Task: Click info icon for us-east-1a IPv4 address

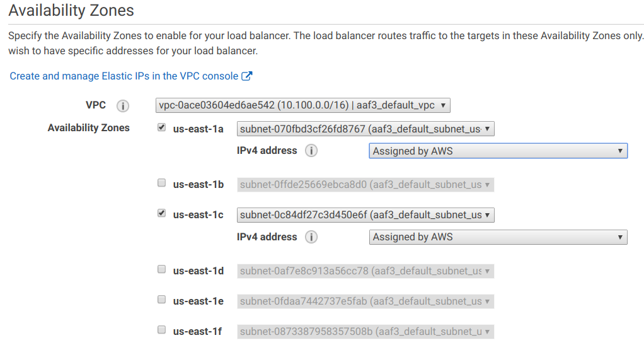Action: (x=311, y=151)
